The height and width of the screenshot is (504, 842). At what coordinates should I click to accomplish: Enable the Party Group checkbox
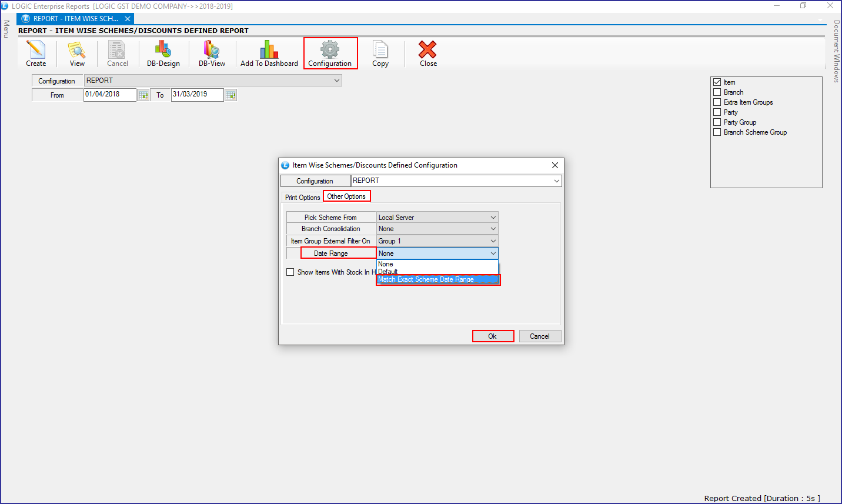tap(717, 122)
